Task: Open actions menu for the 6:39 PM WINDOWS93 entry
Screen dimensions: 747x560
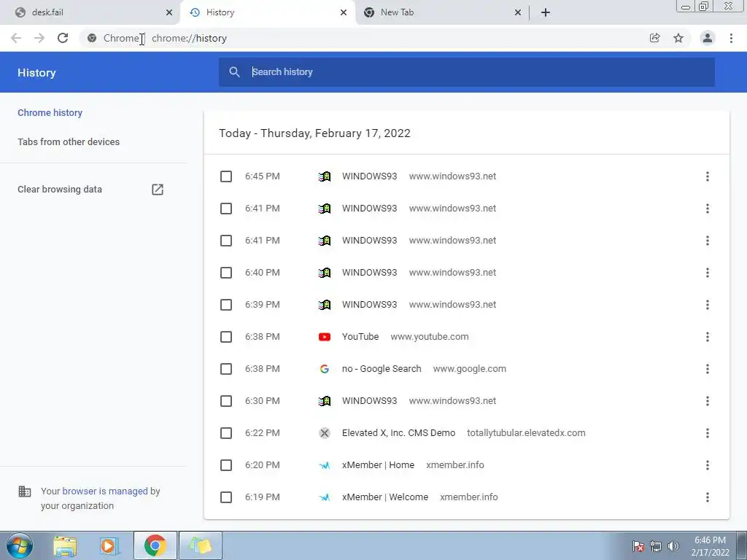Action: click(708, 305)
